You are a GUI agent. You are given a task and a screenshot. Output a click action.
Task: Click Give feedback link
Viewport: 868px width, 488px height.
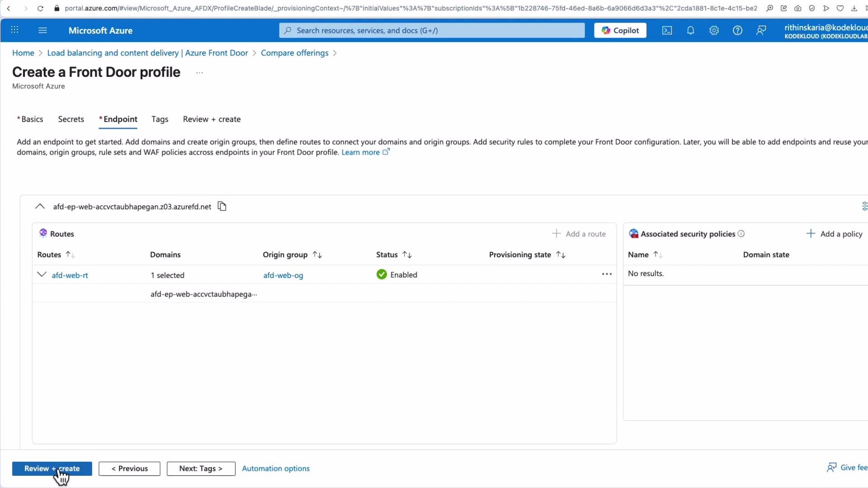click(847, 468)
